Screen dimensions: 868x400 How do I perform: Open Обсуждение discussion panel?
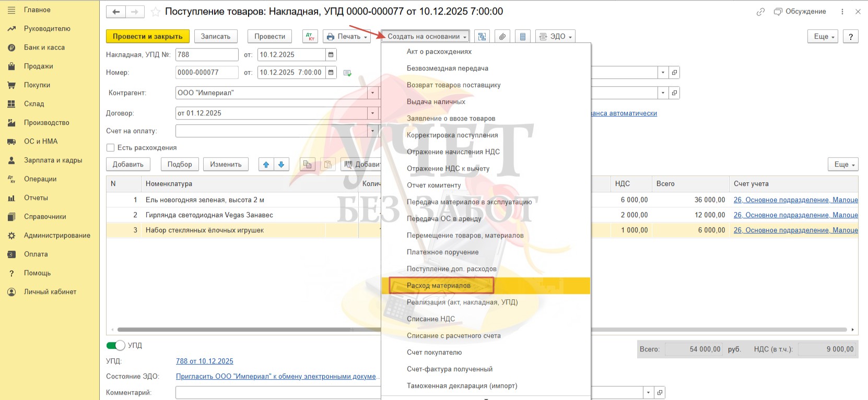point(800,11)
